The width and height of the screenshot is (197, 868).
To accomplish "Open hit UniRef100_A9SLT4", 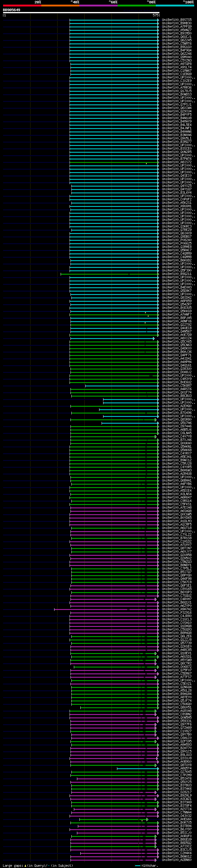I will point(177,67).
